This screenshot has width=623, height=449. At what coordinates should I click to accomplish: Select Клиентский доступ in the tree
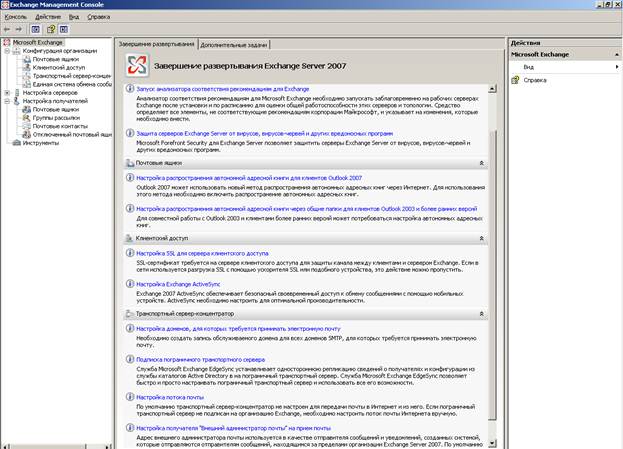59,68
